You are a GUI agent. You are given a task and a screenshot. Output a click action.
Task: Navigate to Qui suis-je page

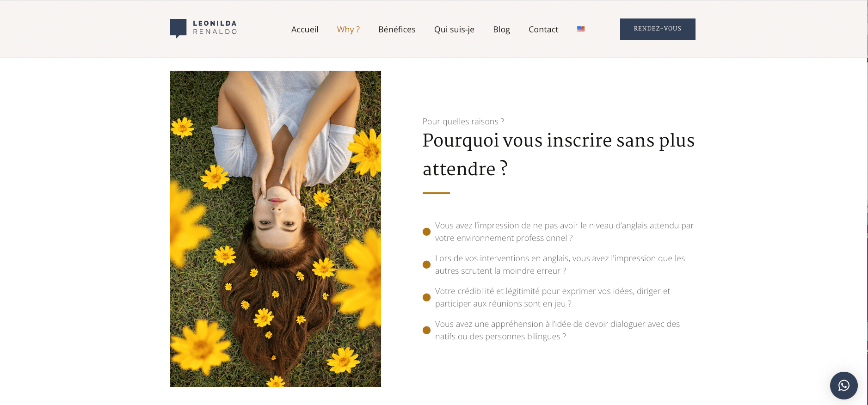coord(454,29)
